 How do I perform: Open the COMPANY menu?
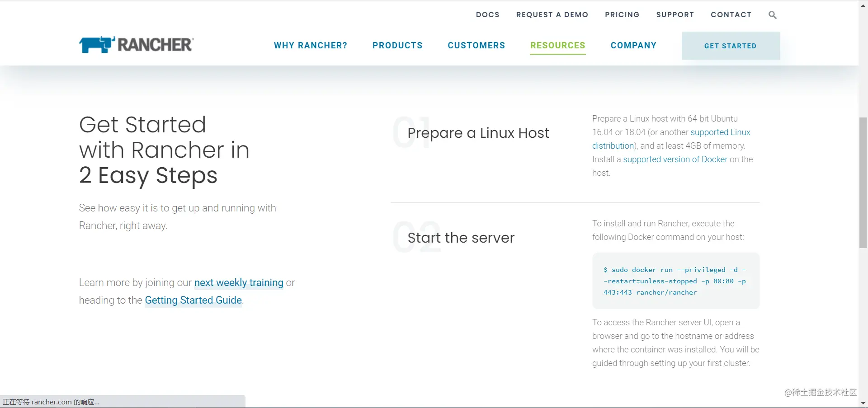pos(633,45)
